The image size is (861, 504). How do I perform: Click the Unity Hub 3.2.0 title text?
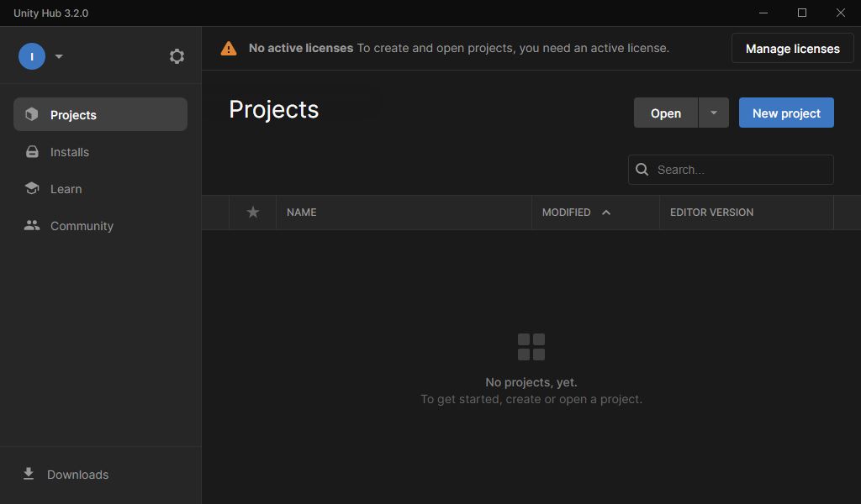[x=50, y=13]
